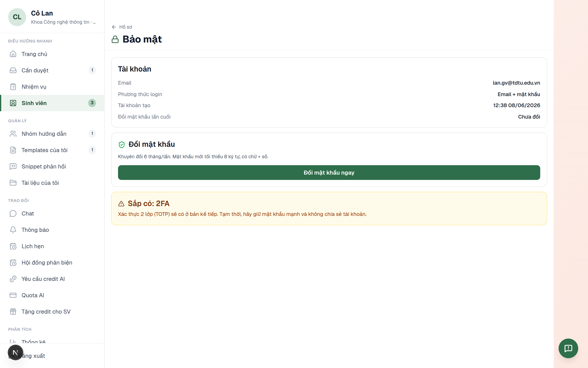The width and height of the screenshot is (588, 368).
Task: Open Trang chủ in the sidebar
Action: pyautogui.click(x=52, y=54)
